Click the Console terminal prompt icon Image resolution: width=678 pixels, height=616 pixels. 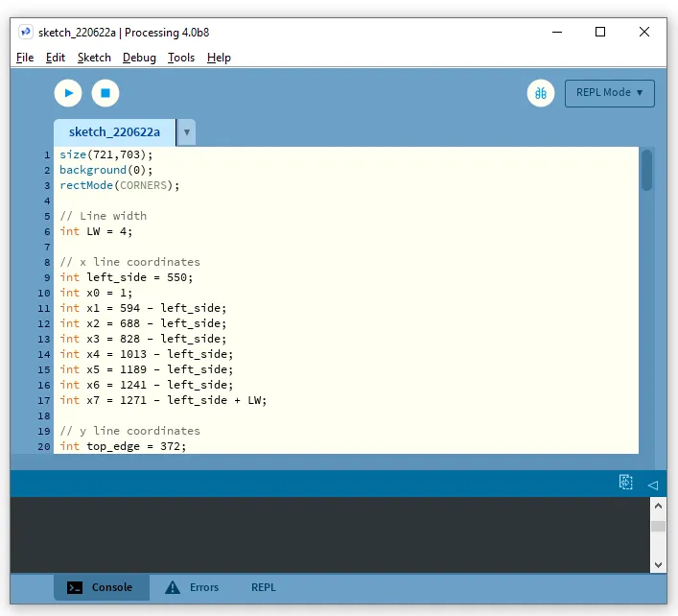75,587
